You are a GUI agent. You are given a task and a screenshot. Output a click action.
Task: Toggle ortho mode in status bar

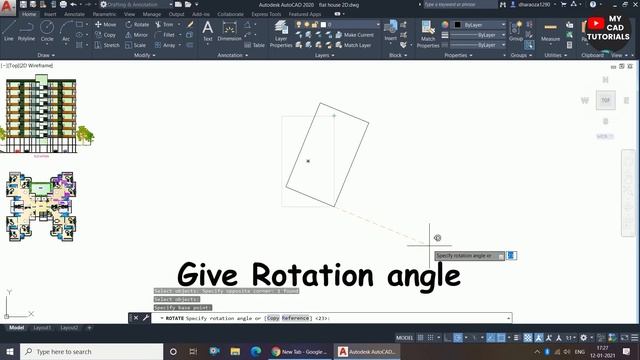(x=448, y=338)
